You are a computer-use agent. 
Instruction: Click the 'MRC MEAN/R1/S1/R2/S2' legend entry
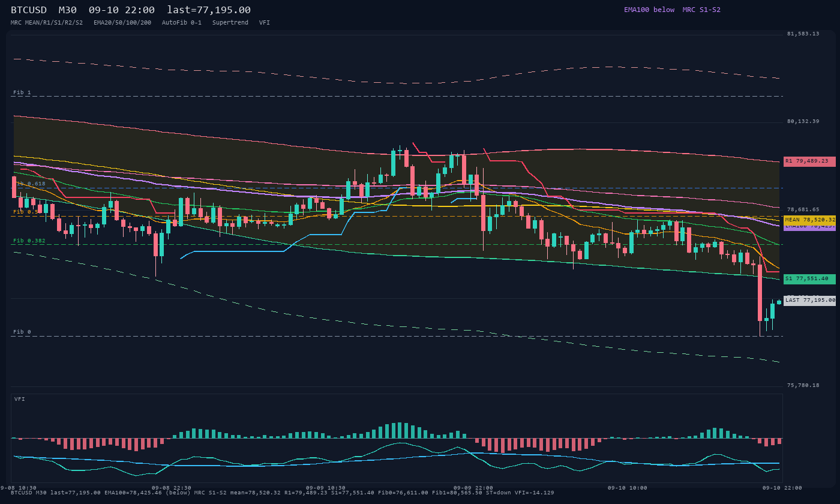47,23
